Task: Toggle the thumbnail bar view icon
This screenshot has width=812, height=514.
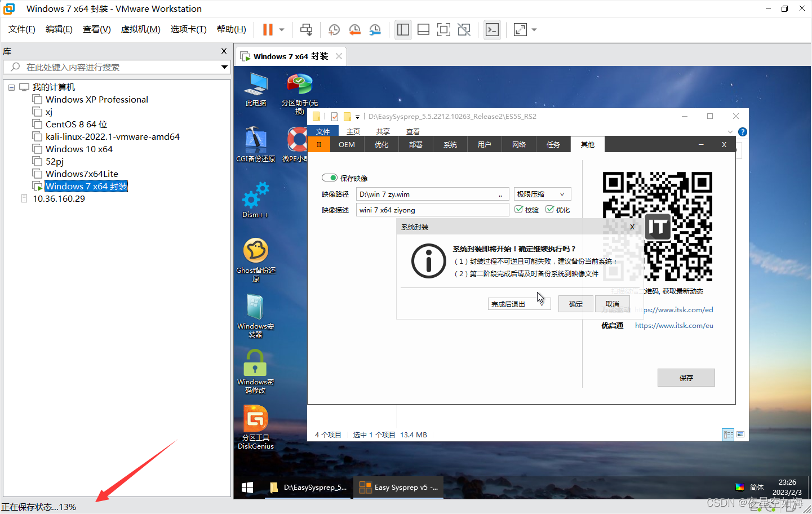Action: pyautogui.click(x=423, y=29)
